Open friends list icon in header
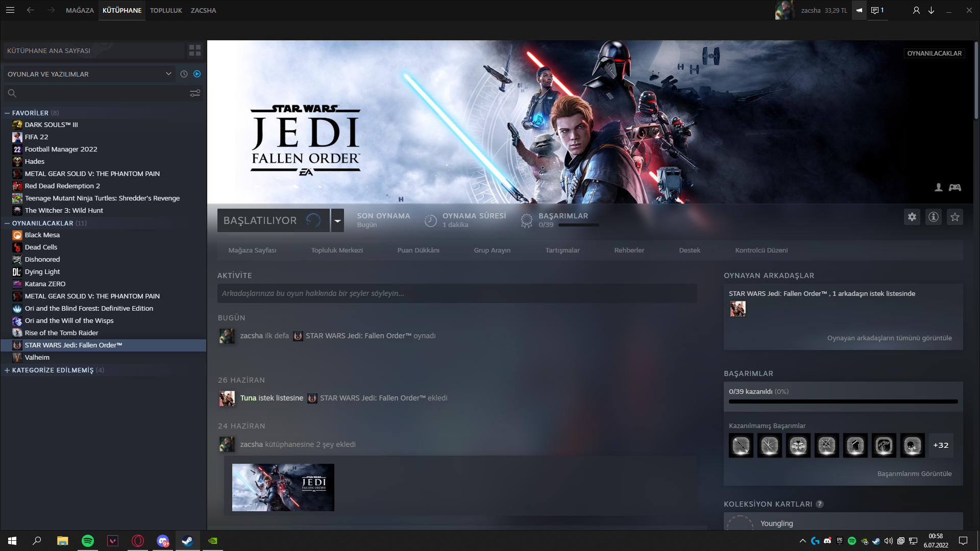Screen dimensions: 980x551 click(916, 10)
